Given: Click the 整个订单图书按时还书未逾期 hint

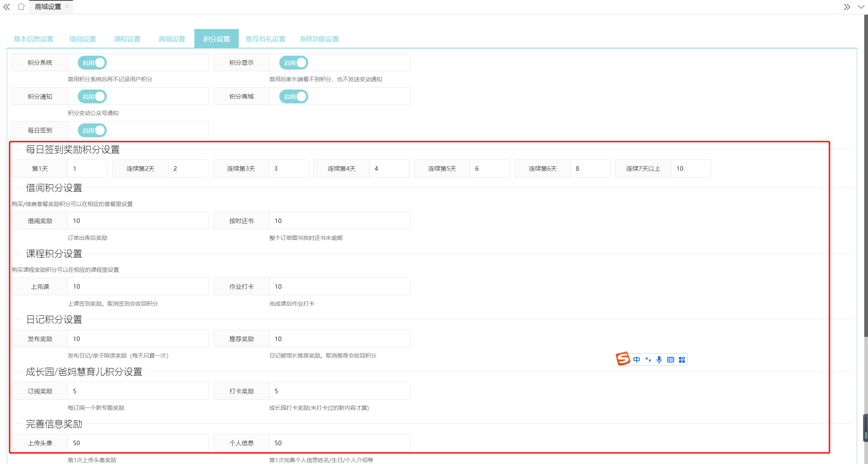Looking at the screenshot, I should (306, 238).
